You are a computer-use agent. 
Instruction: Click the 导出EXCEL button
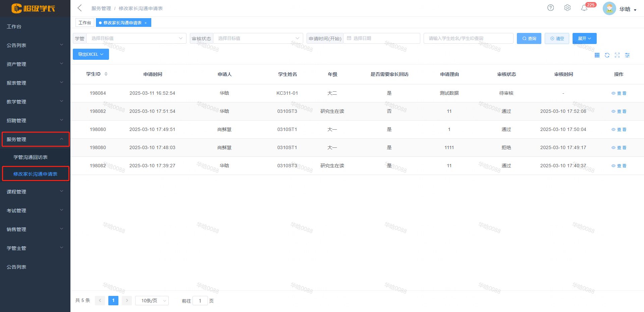pos(91,54)
